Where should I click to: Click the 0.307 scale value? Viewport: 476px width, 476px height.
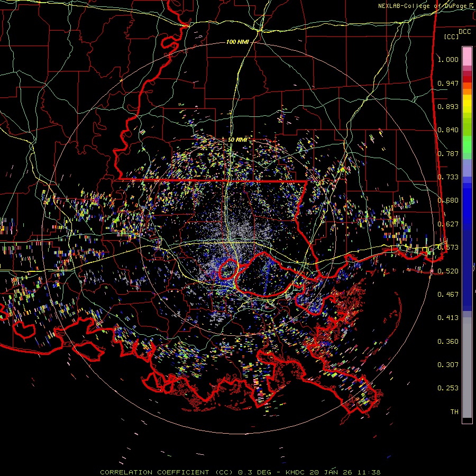click(448, 365)
